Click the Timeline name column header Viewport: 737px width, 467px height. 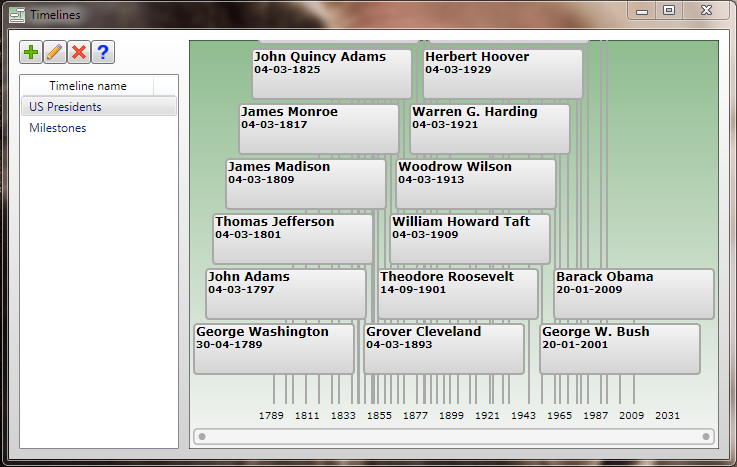click(88, 86)
